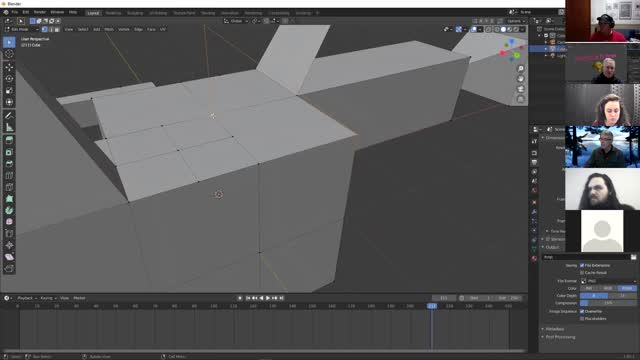Activate the Move tool
The image size is (640, 360).
coord(9,67)
